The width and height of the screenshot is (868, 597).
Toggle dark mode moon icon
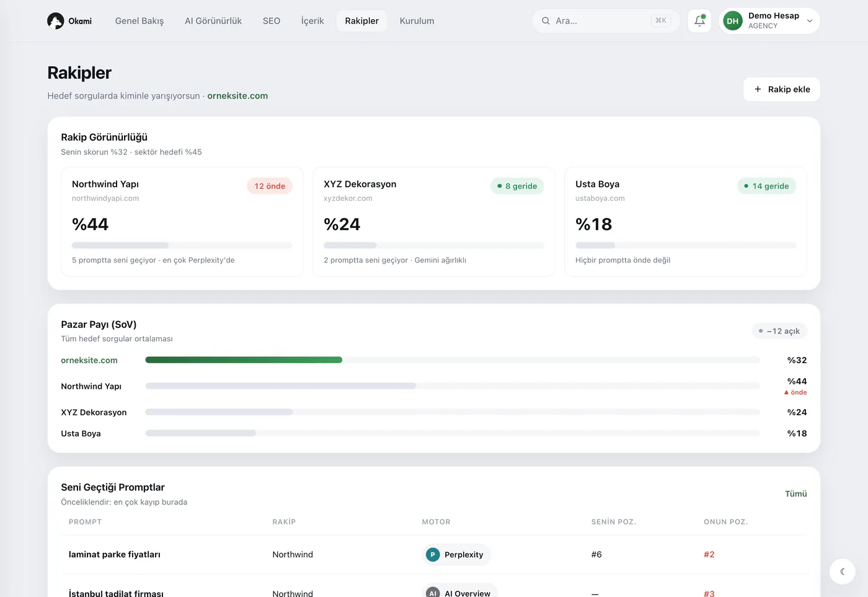[x=842, y=572]
